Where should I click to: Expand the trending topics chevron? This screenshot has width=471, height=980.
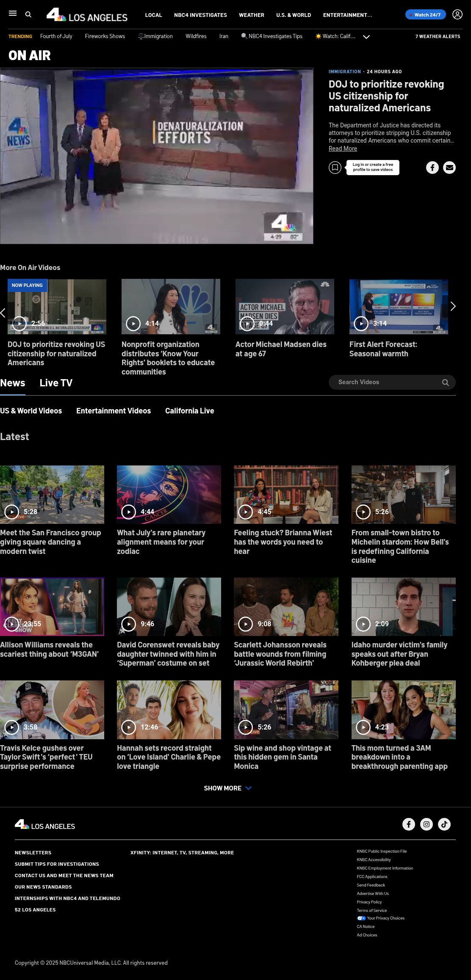(366, 37)
